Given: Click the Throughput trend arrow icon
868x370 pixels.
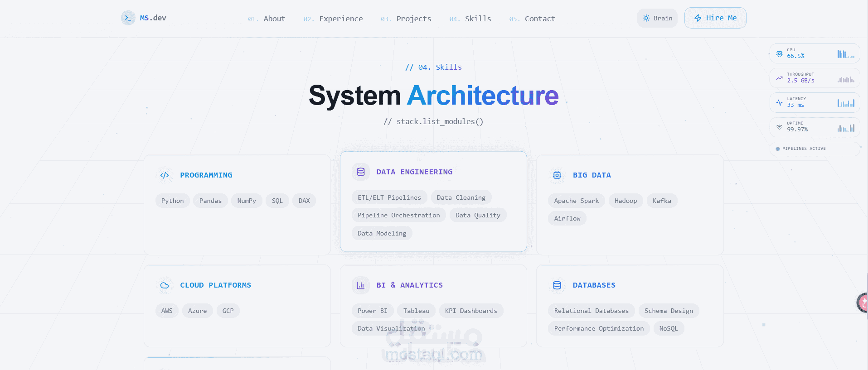Looking at the screenshot, I should 779,78.
